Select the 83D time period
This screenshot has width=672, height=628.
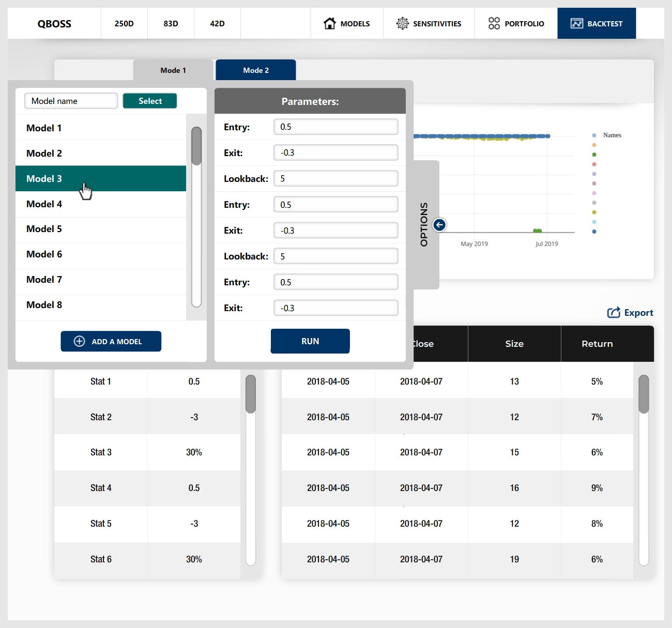pyautogui.click(x=171, y=23)
